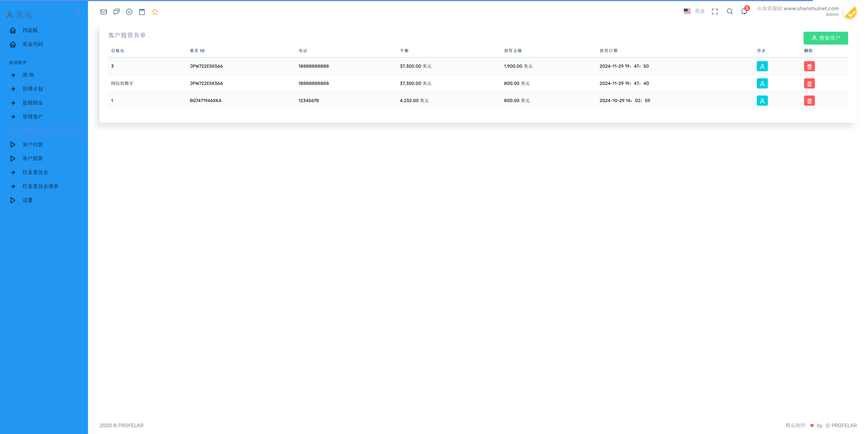Delete the 1,900.00 investment row
The image size is (868, 434).
coord(809,67)
